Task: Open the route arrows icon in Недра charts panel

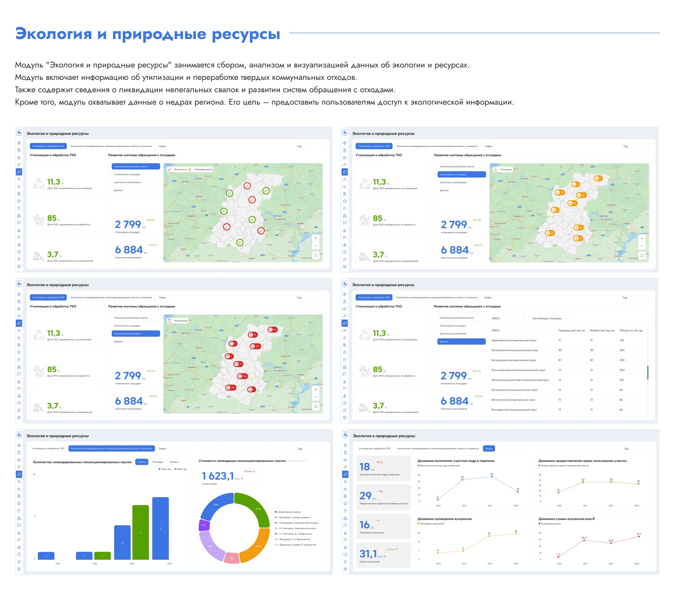Action: (x=345, y=562)
